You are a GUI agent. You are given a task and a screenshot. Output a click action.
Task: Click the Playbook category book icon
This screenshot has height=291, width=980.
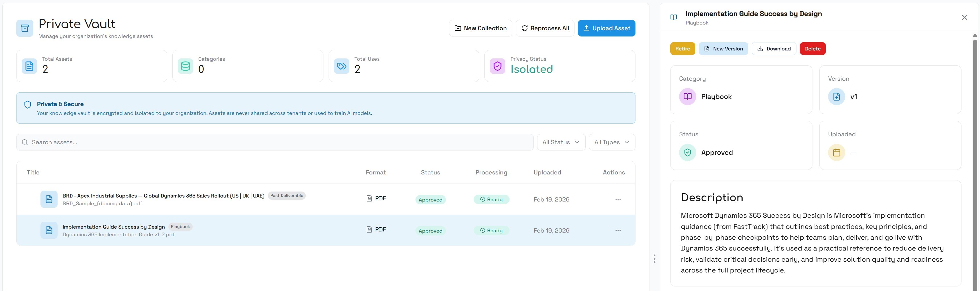point(687,97)
